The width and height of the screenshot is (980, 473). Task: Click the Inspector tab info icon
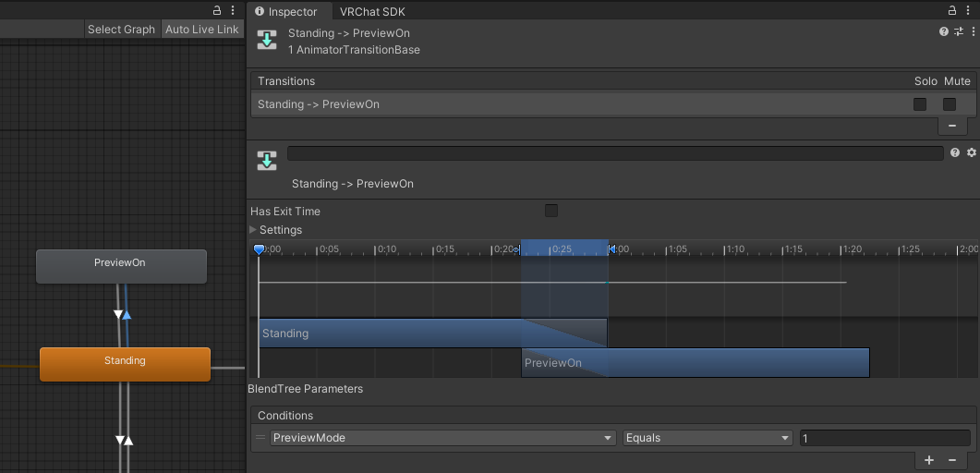[x=260, y=11]
